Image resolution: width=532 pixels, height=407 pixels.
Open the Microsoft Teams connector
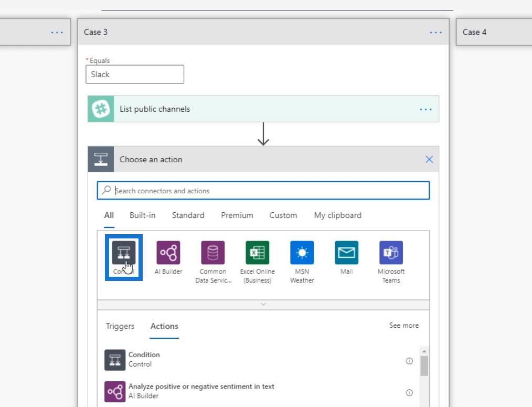coord(391,253)
